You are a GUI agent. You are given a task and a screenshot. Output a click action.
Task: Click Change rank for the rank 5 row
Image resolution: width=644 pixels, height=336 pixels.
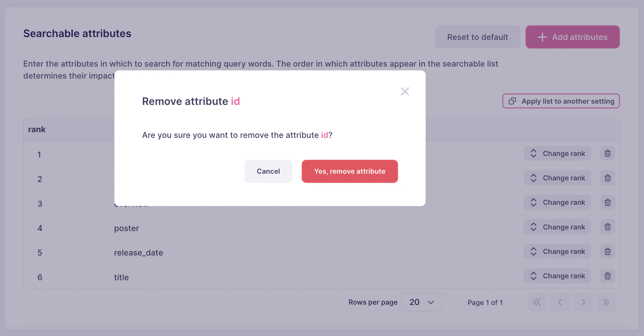click(557, 251)
